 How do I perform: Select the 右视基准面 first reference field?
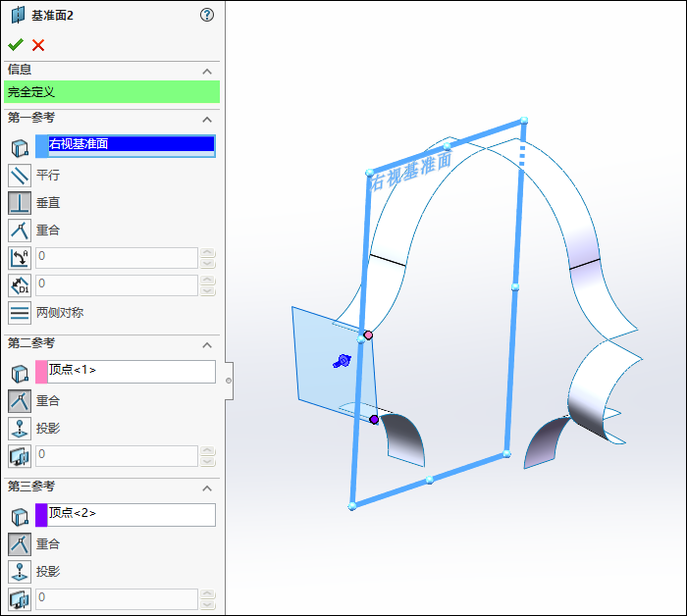132,146
